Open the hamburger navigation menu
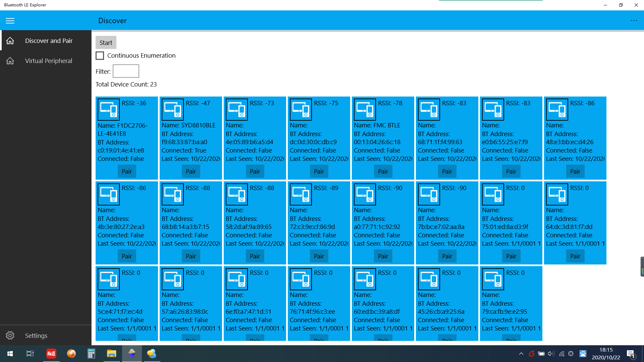 click(x=10, y=21)
